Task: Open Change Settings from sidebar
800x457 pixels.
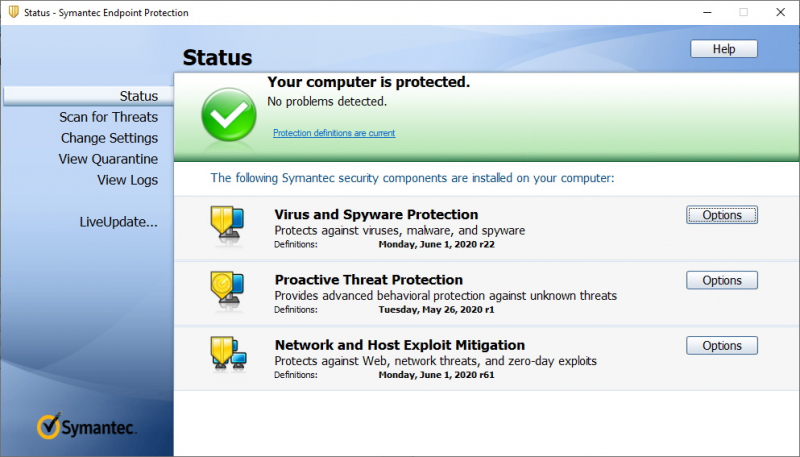Action: pyautogui.click(x=109, y=138)
